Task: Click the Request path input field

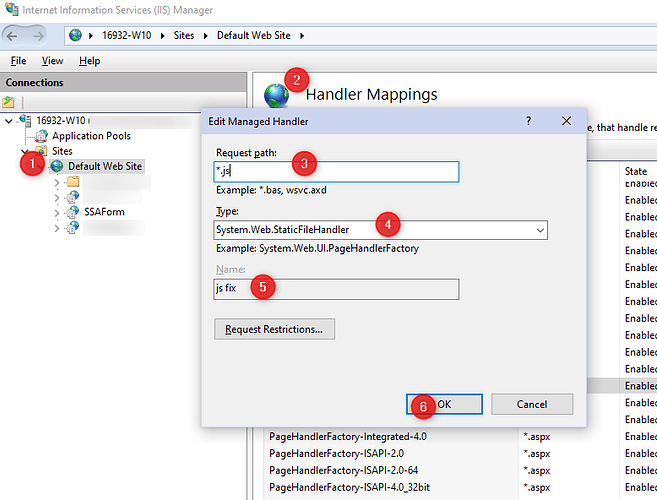Action: (x=336, y=171)
